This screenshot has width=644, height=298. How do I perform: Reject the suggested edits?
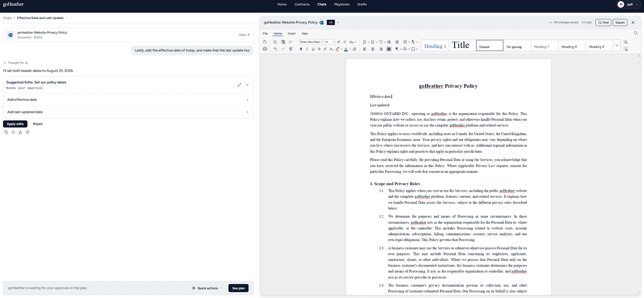[x=38, y=124]
